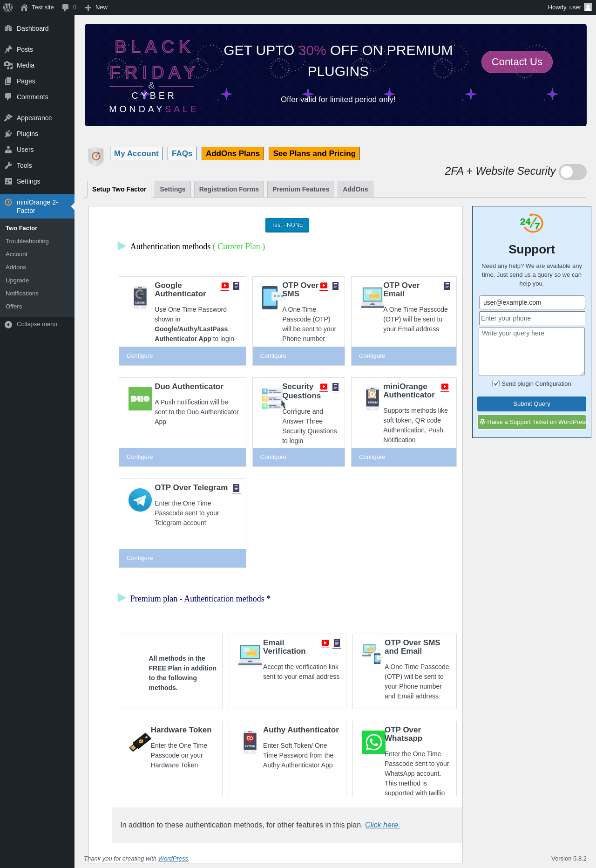
Task: Raise a Support Ticket on WordPress
Action: coord(532,422)
